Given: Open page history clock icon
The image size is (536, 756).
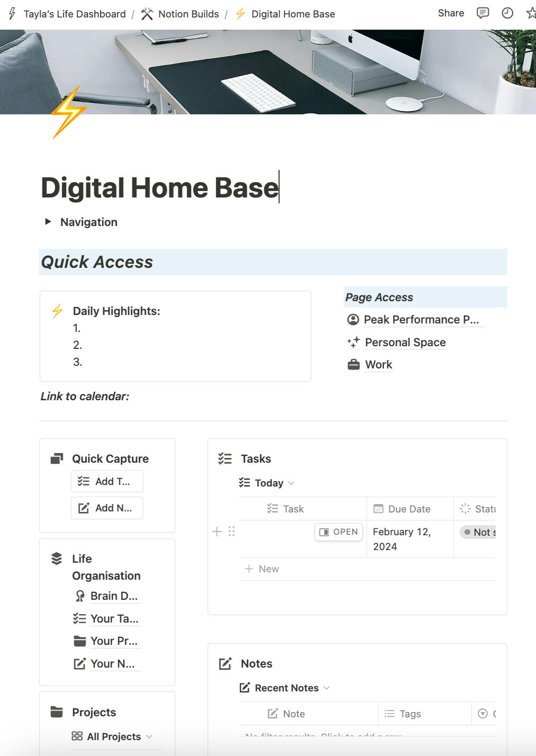Looking at the screenshot, I should (507, 13).
